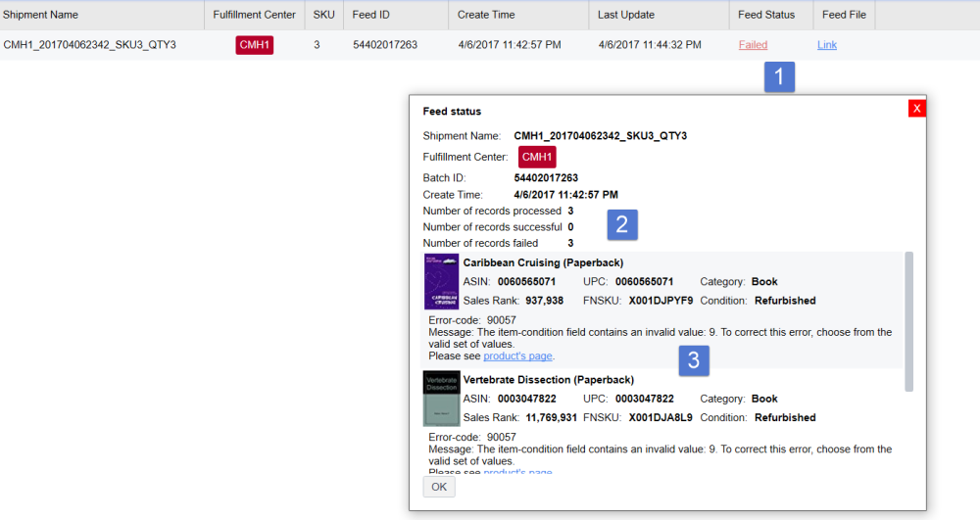980x520 pixels.
Task: Select shipment name CMH1_201704062342_SKU3_QTY3 in table
Action: coord(89,45)
